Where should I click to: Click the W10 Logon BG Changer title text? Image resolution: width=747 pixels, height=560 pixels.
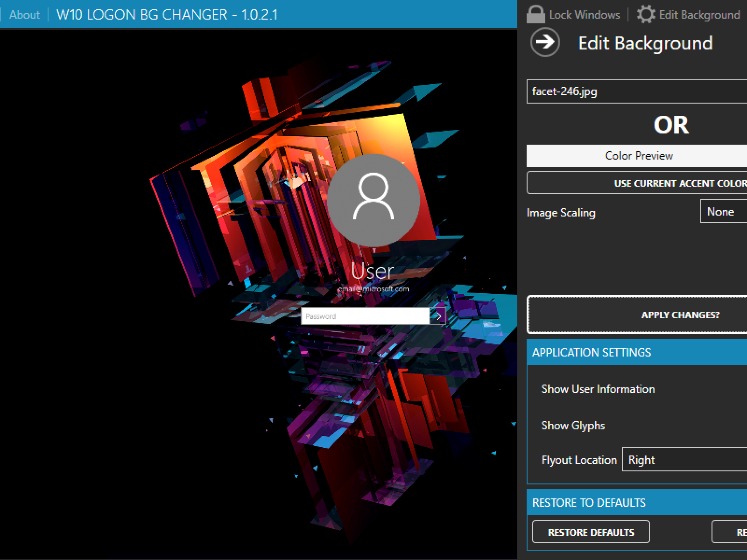pyautogui.click(x=167, y=15)
